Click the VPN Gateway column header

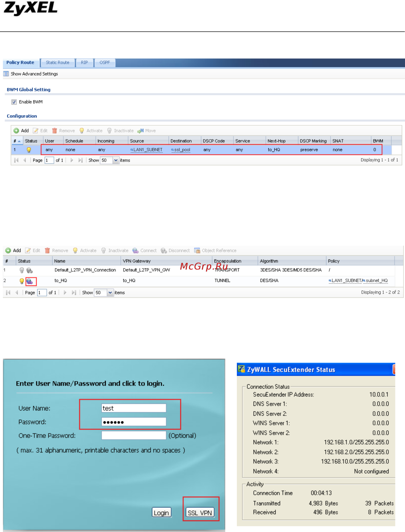[166, 261]
